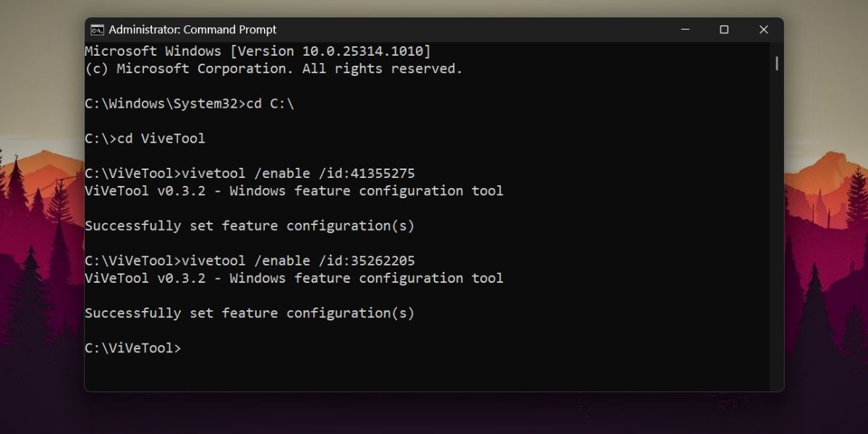Click the command with id:41355275
This screenshot has width=868, height=434.
point(250,174)
